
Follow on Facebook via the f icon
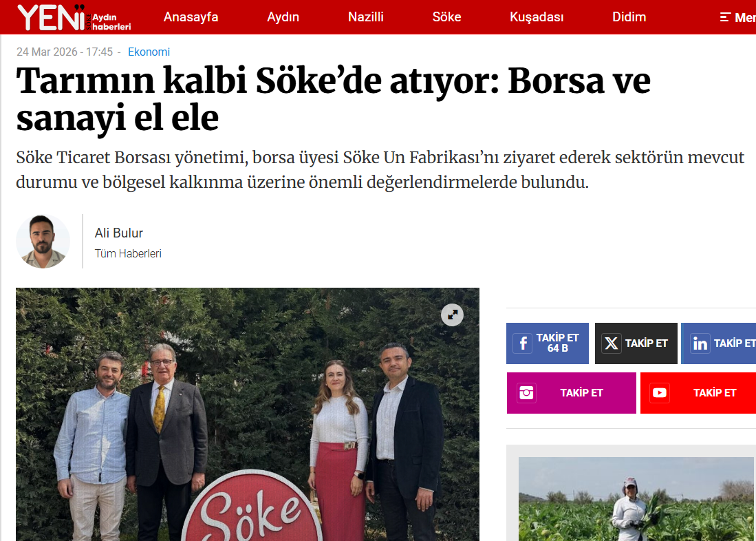[523, 343]
